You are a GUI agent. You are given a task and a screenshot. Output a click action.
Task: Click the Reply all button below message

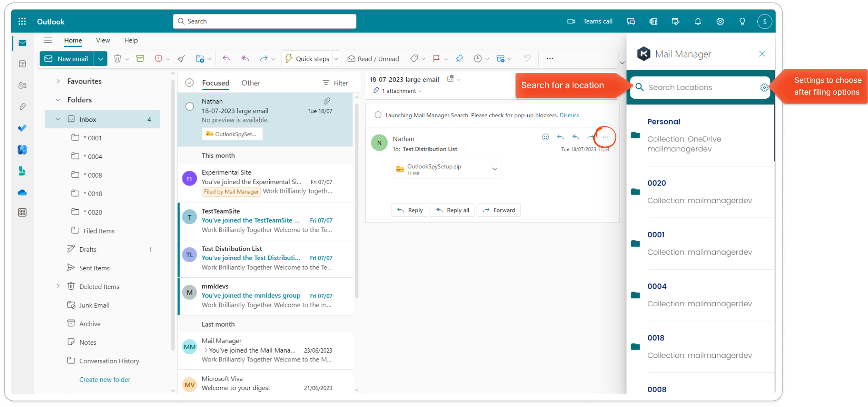pyautogui.click(x=453, y=210)
